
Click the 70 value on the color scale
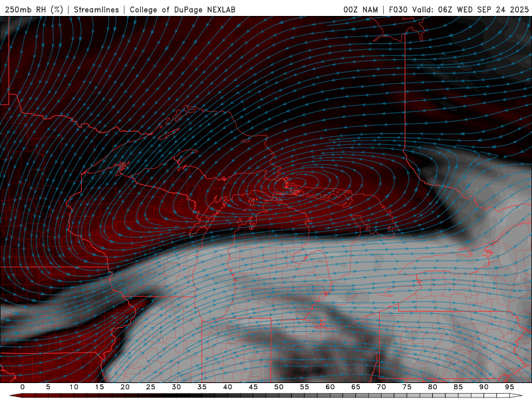point(381,387)
